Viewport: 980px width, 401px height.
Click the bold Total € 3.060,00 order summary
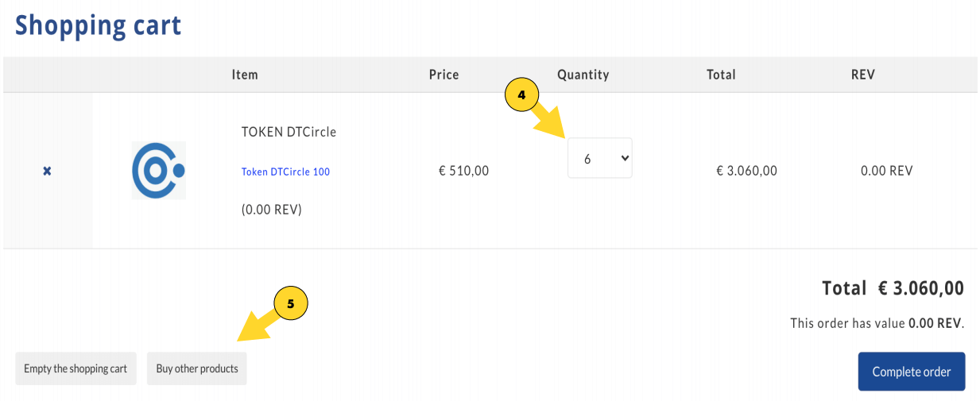coord(893,288)
